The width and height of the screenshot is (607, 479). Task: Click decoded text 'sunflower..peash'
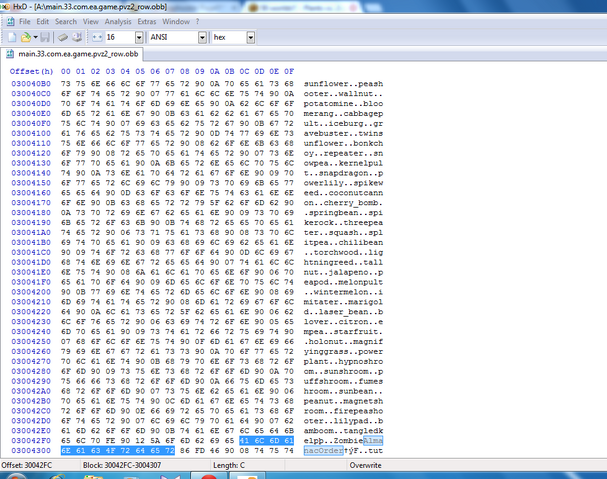pos(343,84)
